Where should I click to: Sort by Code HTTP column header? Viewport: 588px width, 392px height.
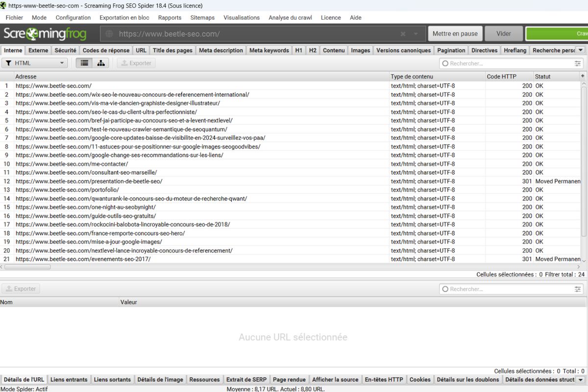[x=509, y=76]
